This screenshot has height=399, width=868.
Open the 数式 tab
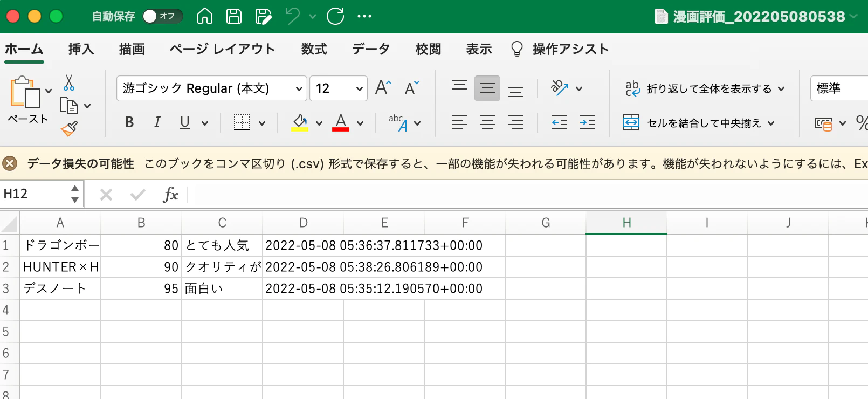314,49
